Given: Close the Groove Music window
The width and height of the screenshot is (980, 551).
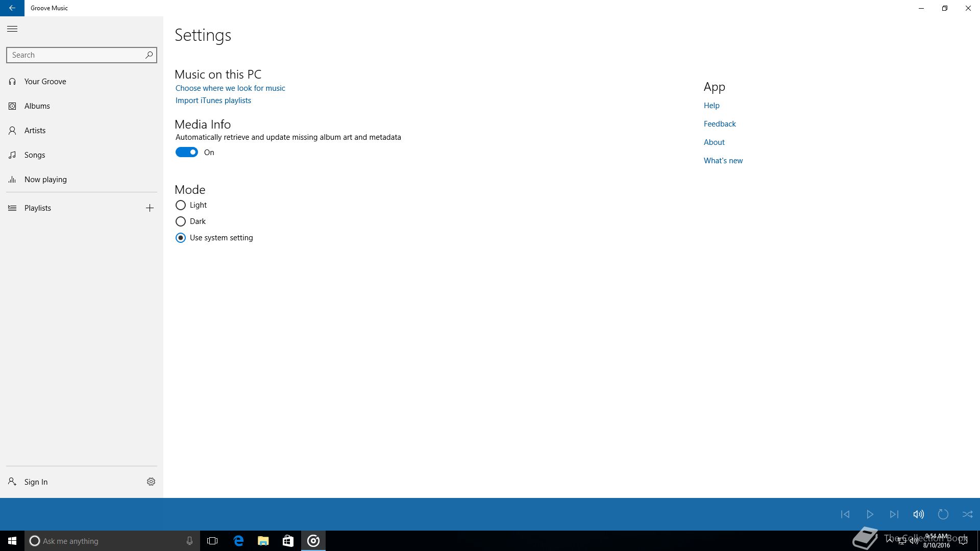Looking at the screenshot, I should [x=968, y=8].
